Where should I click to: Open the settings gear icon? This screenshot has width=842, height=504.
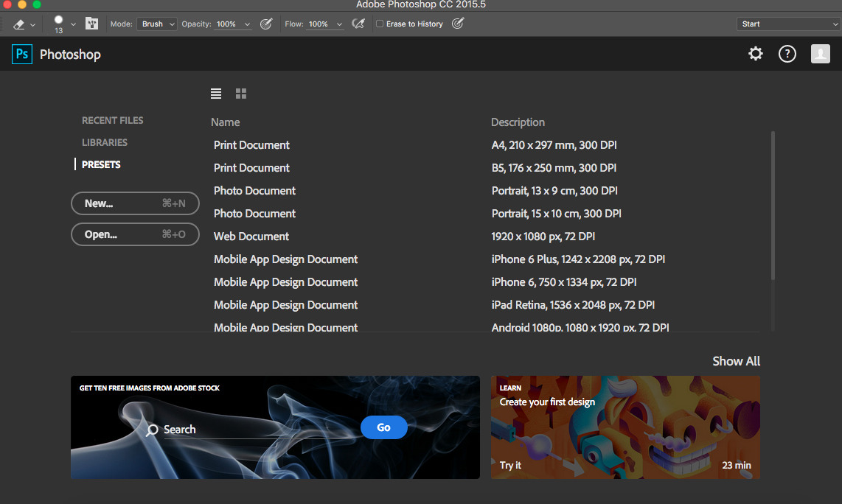pyautogui.click(x=756, y=54)
